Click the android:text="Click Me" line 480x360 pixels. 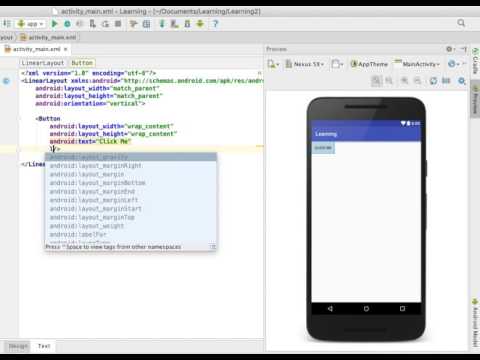[91, 141]
